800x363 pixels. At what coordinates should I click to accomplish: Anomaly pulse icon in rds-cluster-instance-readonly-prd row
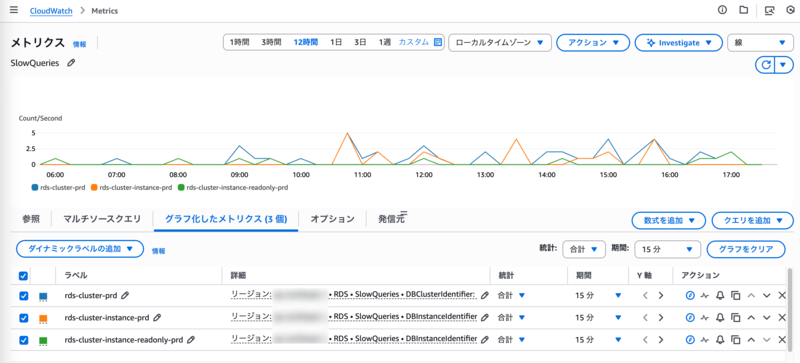pos(705,340)
